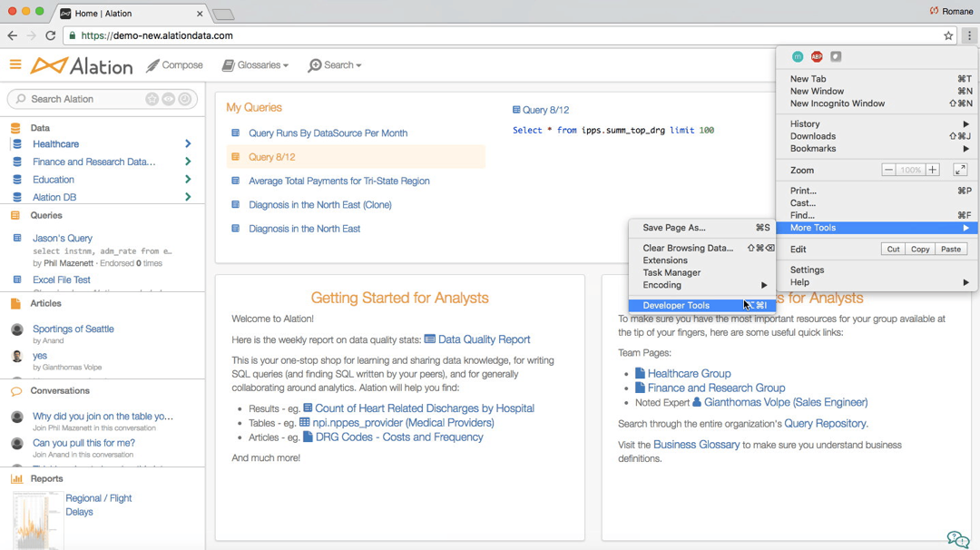Switch to the Home | Alation tab

click(x=132, y=13)
